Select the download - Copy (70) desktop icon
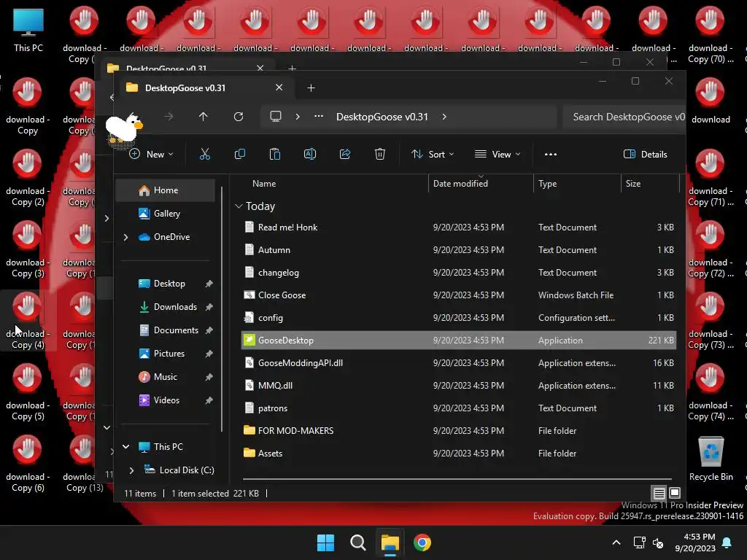This screenshot has width=747, height=560. 710,35
